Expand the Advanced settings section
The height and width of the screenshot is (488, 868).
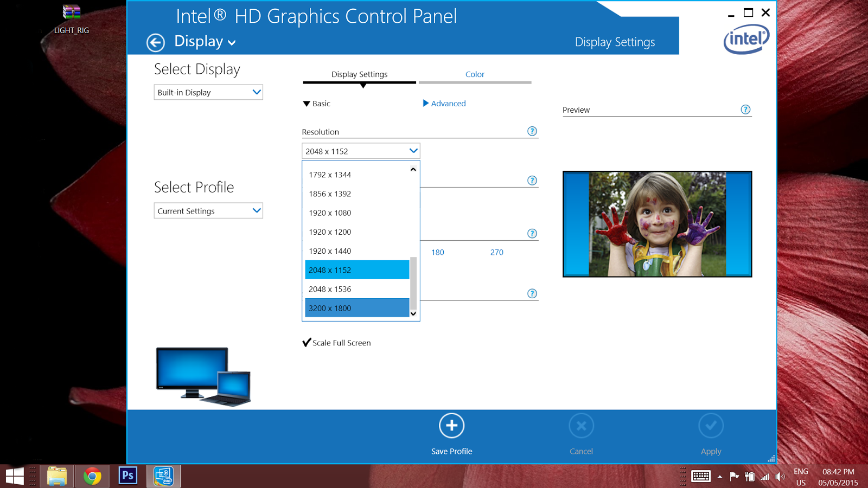click(444, 104)
